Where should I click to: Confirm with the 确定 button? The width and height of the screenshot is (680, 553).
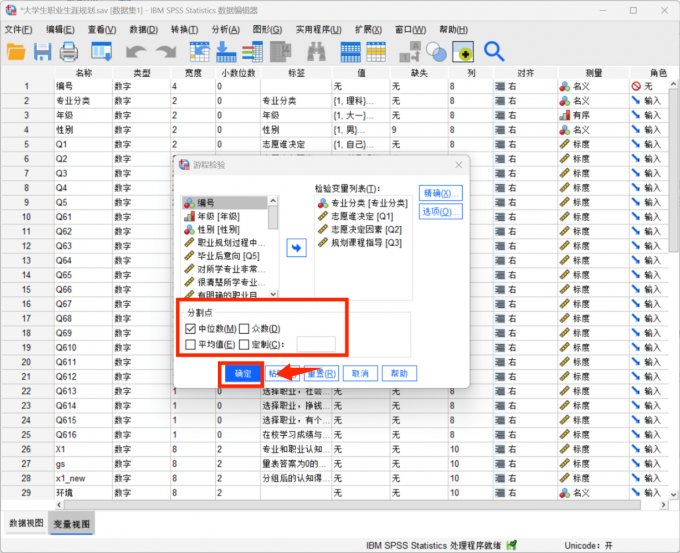tap(243, 373)
